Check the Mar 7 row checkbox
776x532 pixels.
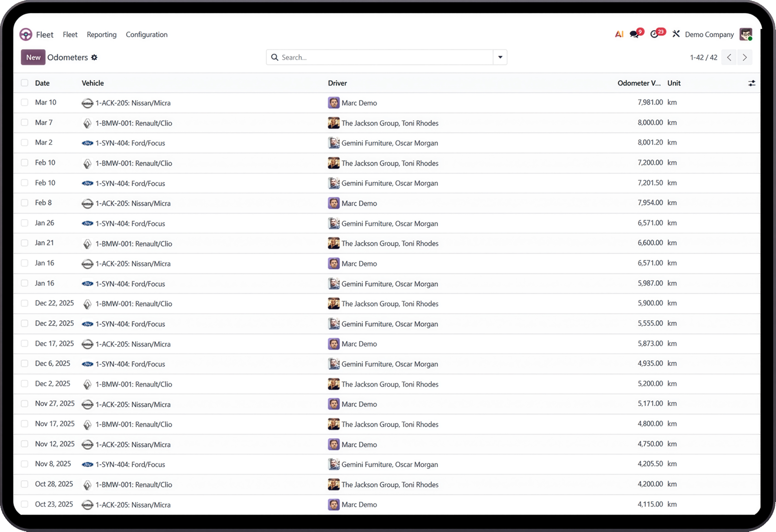[x=24, y=122]
